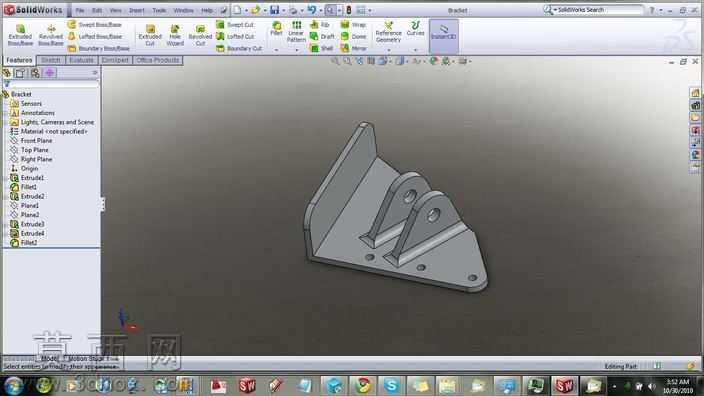
Task: Select the Swept Cut tool
Action: tap(235, 25)
